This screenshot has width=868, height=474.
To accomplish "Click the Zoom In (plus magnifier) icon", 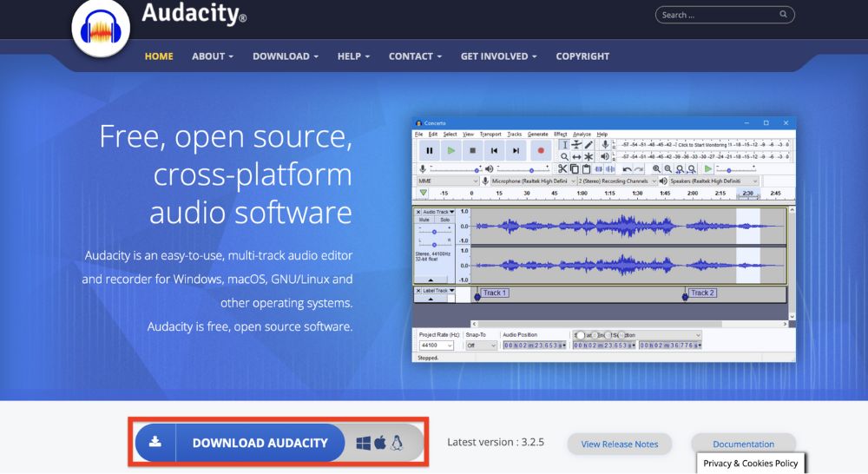I will [656, 169].
